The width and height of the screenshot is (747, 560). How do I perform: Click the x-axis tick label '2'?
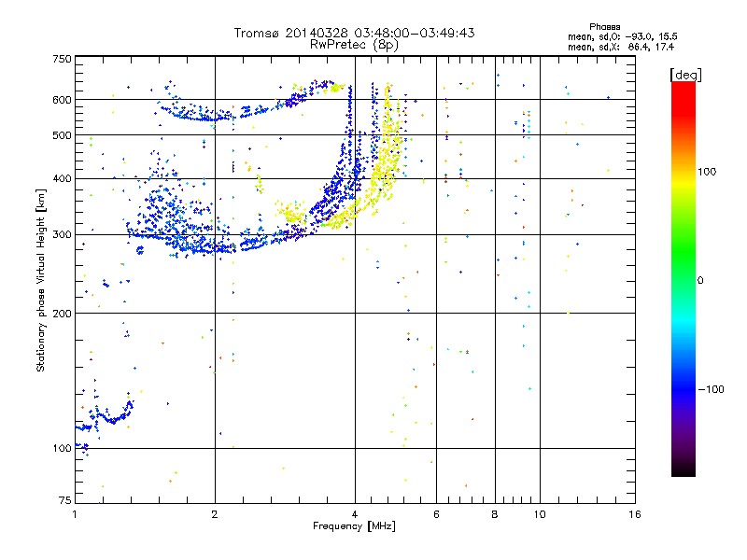coord(215,514)
